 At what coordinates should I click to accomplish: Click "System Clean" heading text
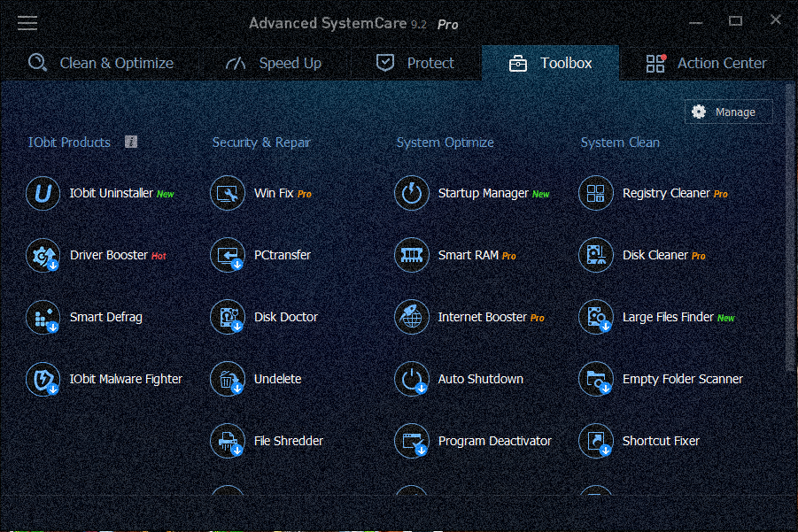620,143
